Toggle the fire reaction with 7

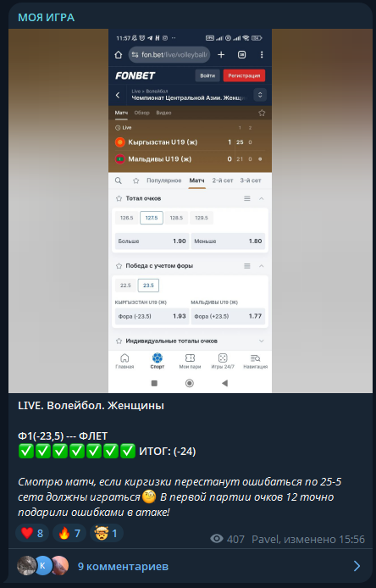[69, 533]
